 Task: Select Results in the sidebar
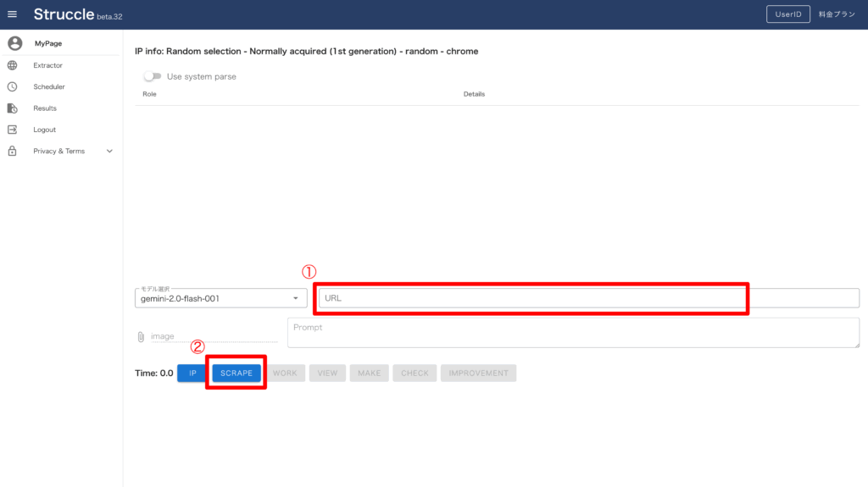click(45, 108)
